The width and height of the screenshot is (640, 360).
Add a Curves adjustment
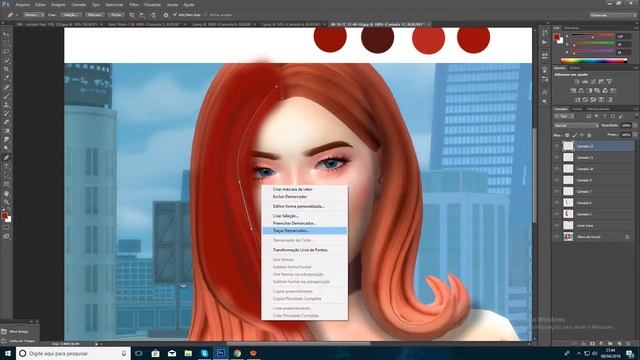tap(593, 82)
